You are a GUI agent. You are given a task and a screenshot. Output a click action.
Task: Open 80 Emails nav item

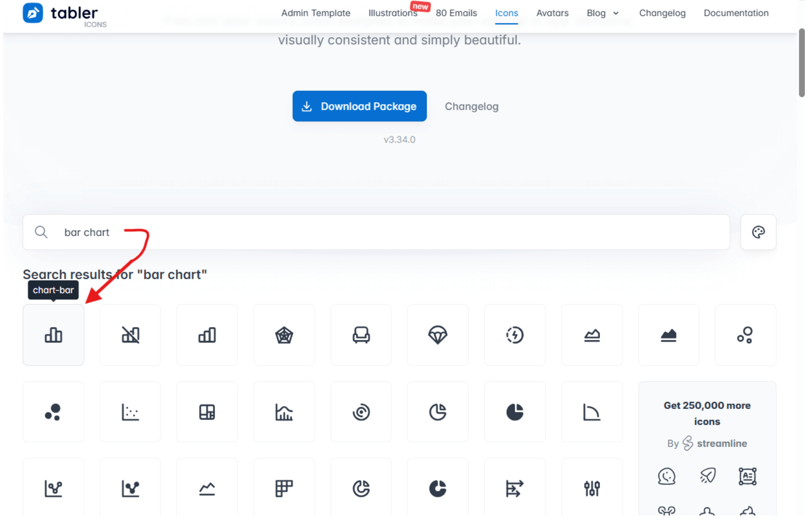(456, 13)
